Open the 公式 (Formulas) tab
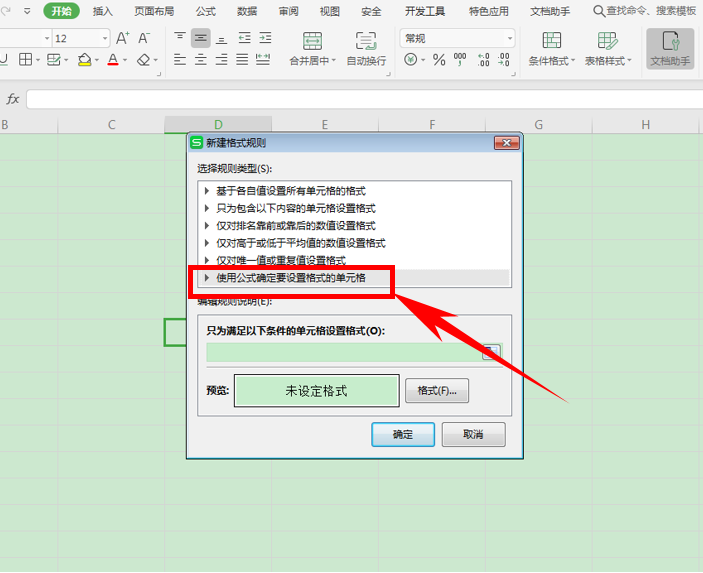Screen dimensions: 703x573 [x=205, y=11]
